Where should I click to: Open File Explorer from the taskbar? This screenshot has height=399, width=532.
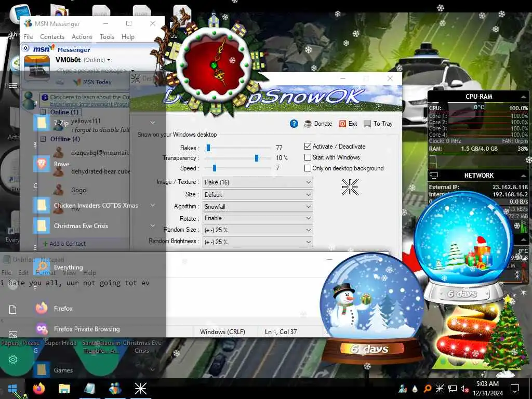[x=64, y=389]
